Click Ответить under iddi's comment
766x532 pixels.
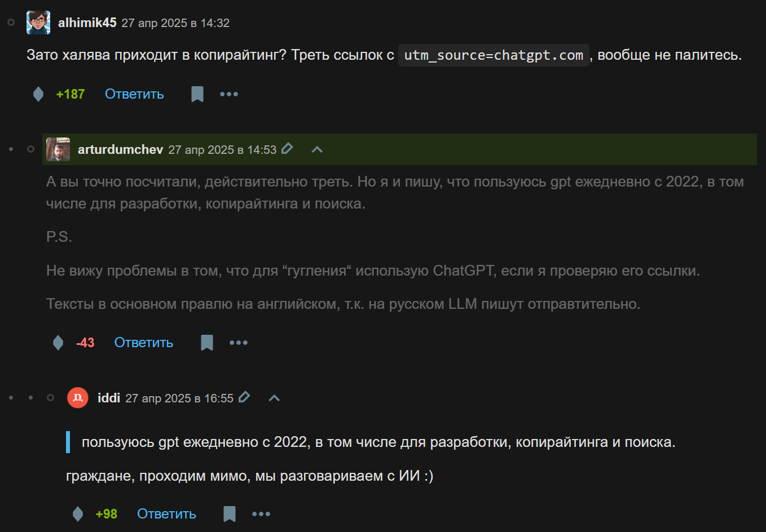point(166,513)
